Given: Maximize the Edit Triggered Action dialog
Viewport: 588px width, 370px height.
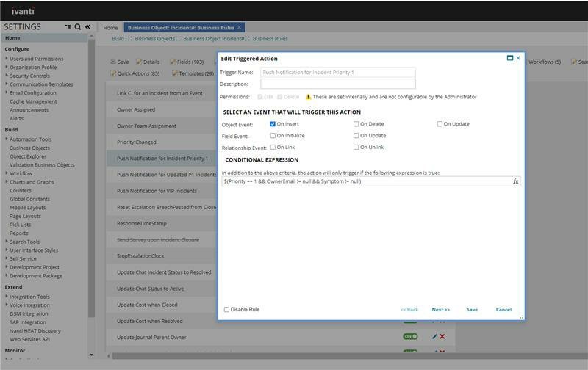Looking at the screenshot, I should click(510, 58).
